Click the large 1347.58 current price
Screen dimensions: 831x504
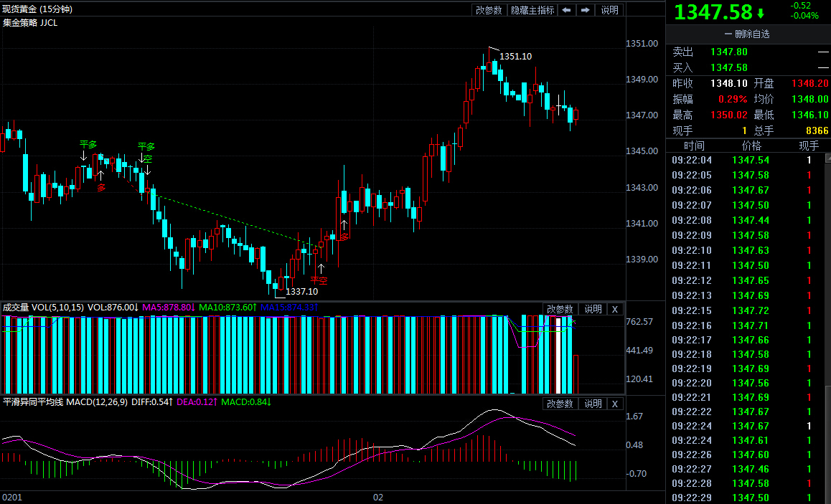point(713,13)
